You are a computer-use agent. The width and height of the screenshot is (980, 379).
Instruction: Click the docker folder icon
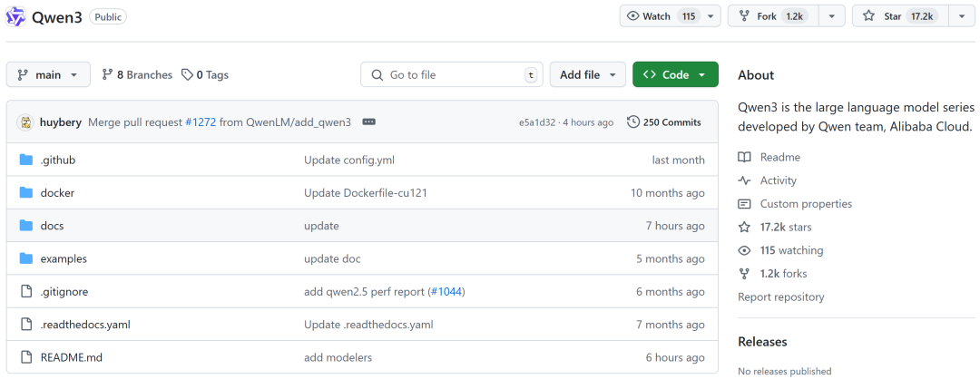(x=25, y=193)
